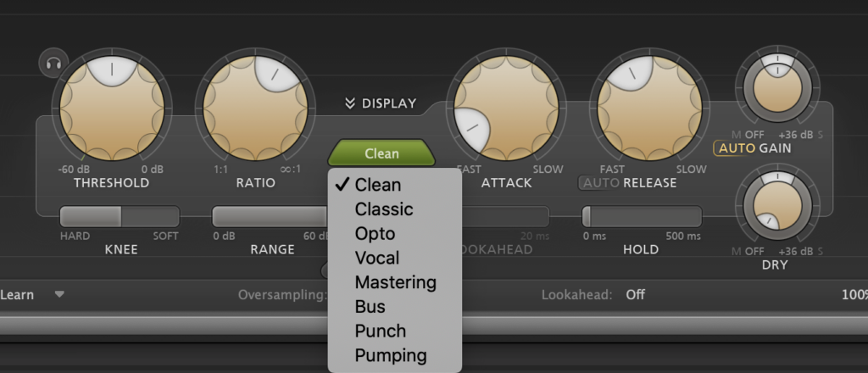Click the Knee hard/soft slider
Viewport: 868px width, 373px height.
pos(120,217)
